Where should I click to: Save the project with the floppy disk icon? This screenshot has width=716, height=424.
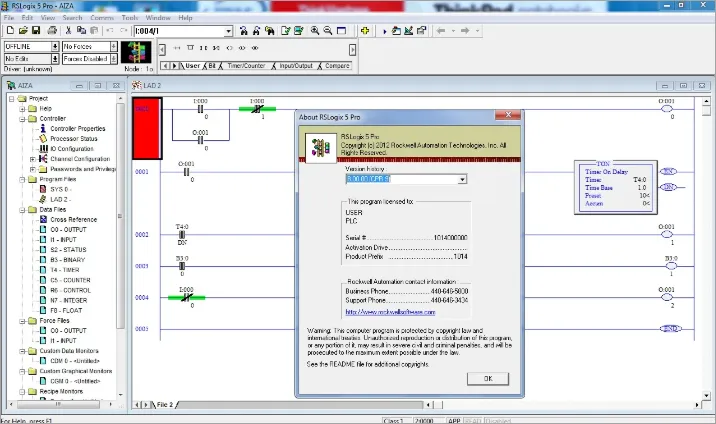(x=36, y=31)
